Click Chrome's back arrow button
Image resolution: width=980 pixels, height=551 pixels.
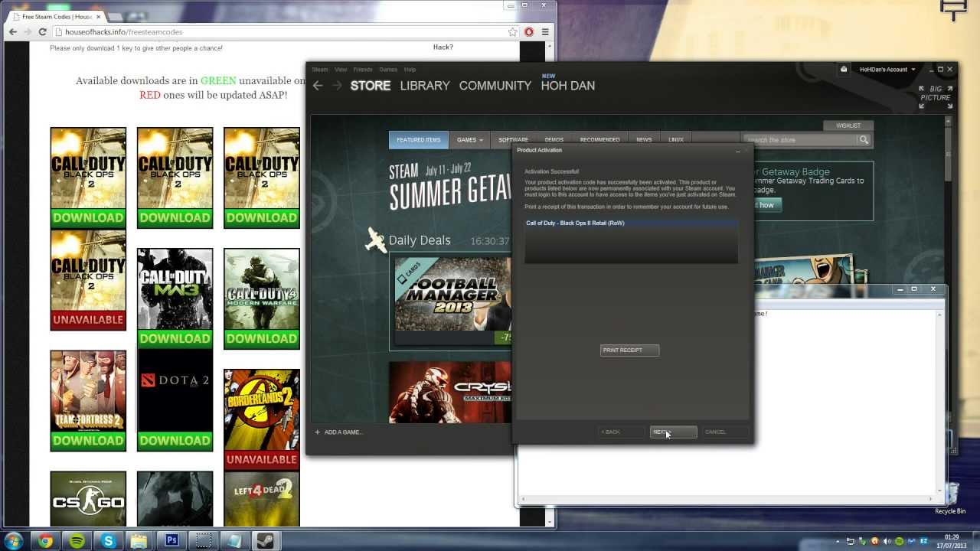(x=12, y=32)
